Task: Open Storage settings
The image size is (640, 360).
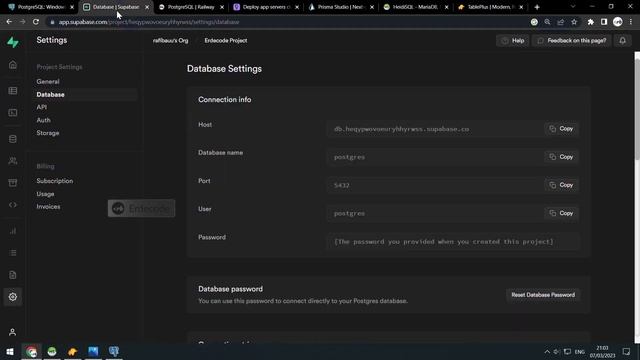Action: [x=48, y=133]
